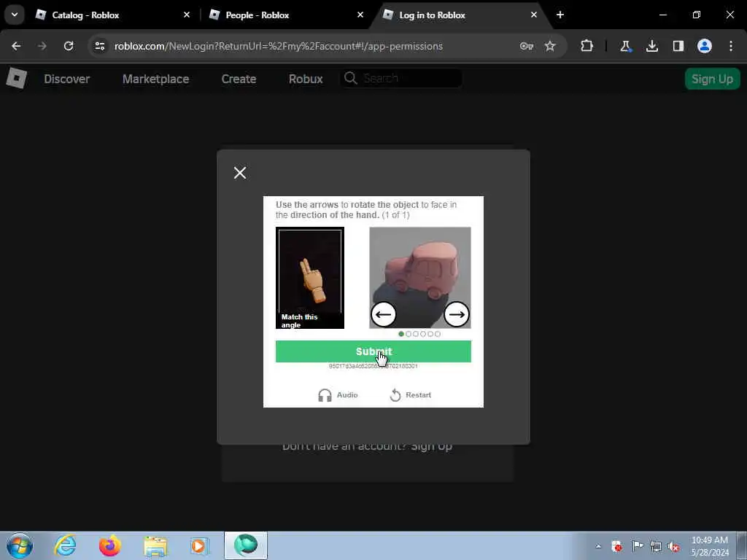Open Chrome three-dot menu
747x560 pixels.
[x=731, y=46]
